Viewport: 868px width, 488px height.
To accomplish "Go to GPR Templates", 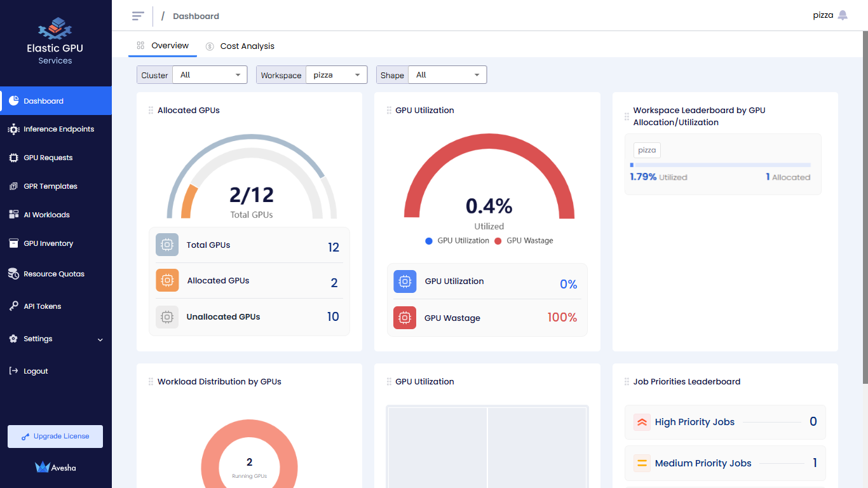I will [x=56, y=186].
